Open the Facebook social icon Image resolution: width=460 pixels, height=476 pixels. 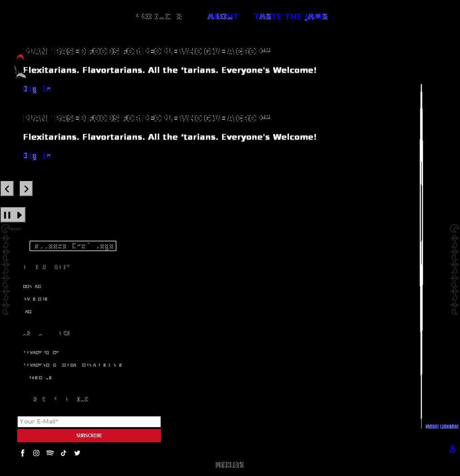click(23, 453)
